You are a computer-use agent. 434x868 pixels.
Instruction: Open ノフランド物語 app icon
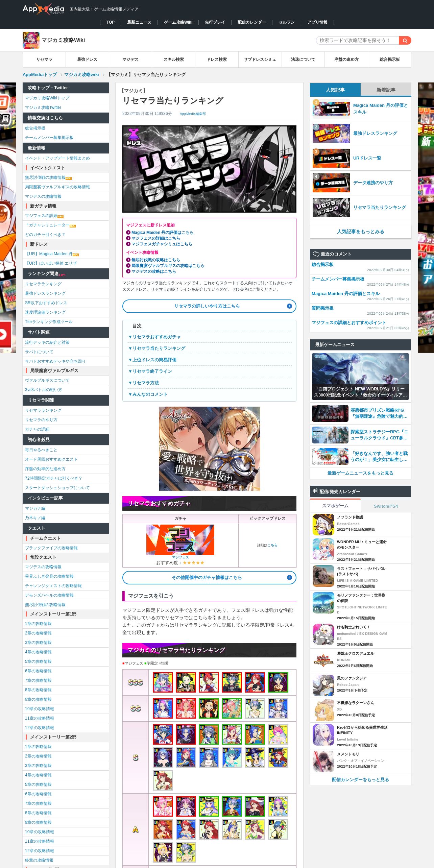click(323, 525)
